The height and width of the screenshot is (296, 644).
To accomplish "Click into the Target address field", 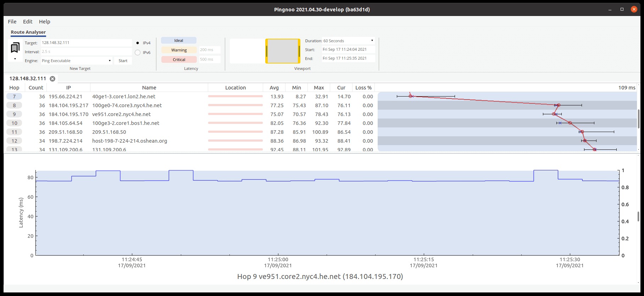I will tap(86, 43).
